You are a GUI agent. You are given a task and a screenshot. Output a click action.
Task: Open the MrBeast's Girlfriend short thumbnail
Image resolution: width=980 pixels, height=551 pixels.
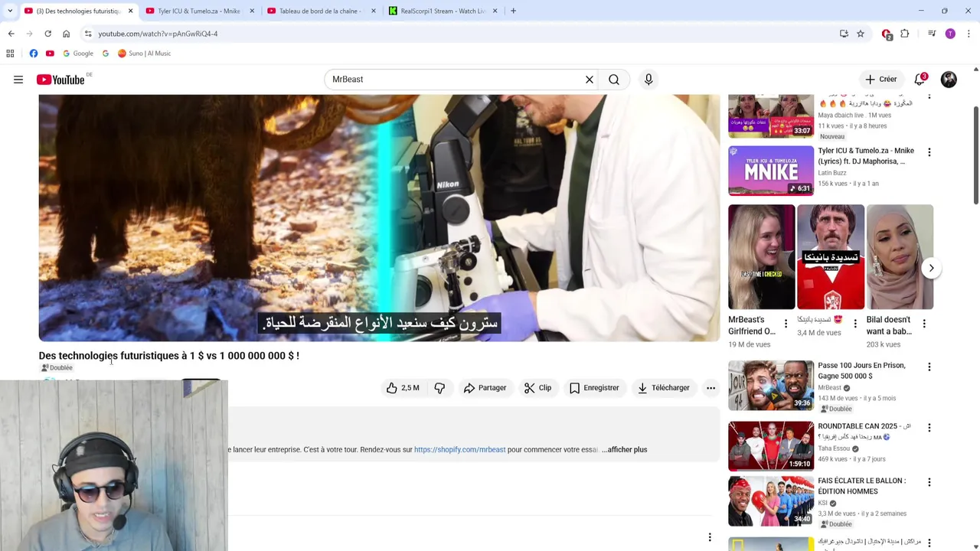[762, 256]
